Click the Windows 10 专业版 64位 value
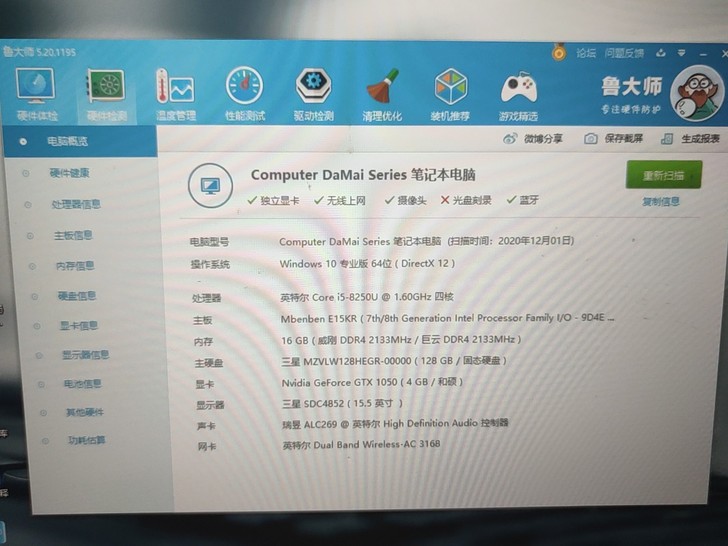This screenshot has width=728, height=546. tap(367, 264)
